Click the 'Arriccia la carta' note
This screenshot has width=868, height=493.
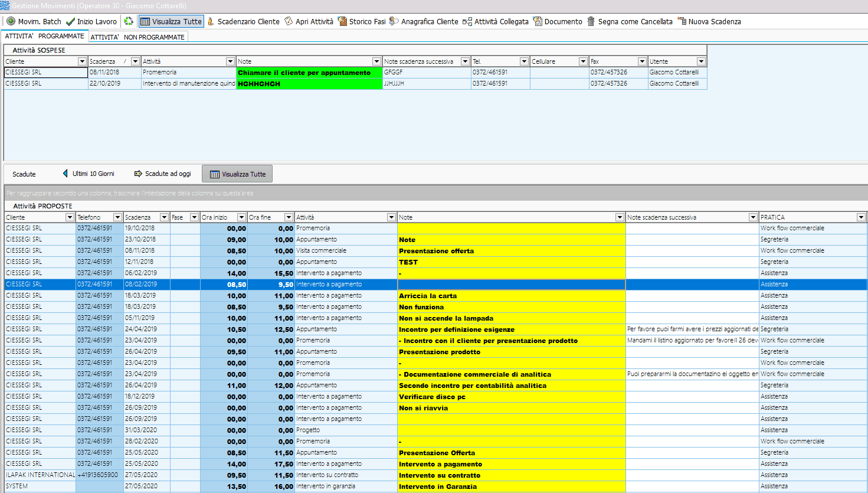click(x=512, y=296)
